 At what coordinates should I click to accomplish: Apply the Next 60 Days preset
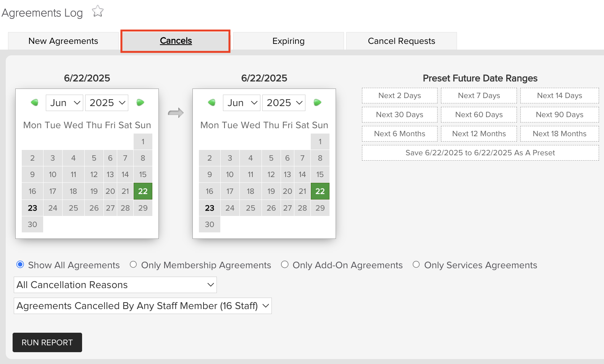[x=479, y=114]
